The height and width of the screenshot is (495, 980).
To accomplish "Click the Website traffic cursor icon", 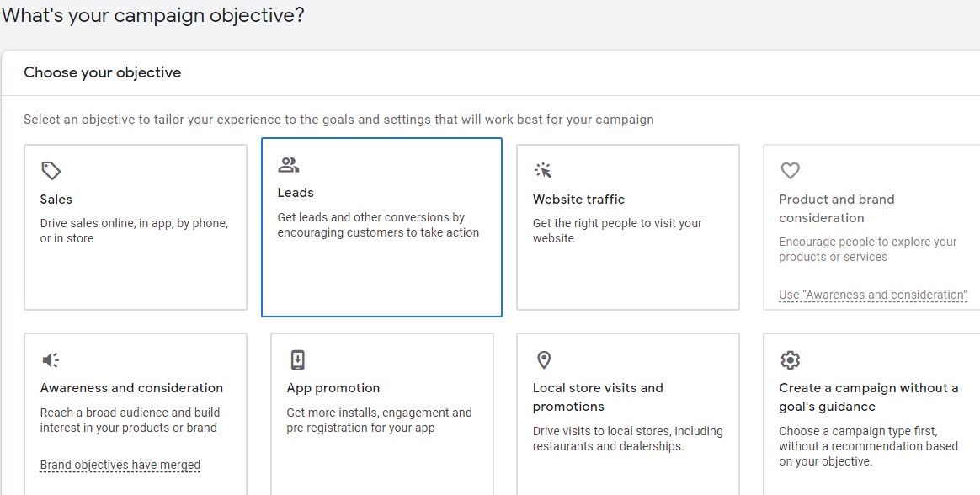I will point(543,170).
